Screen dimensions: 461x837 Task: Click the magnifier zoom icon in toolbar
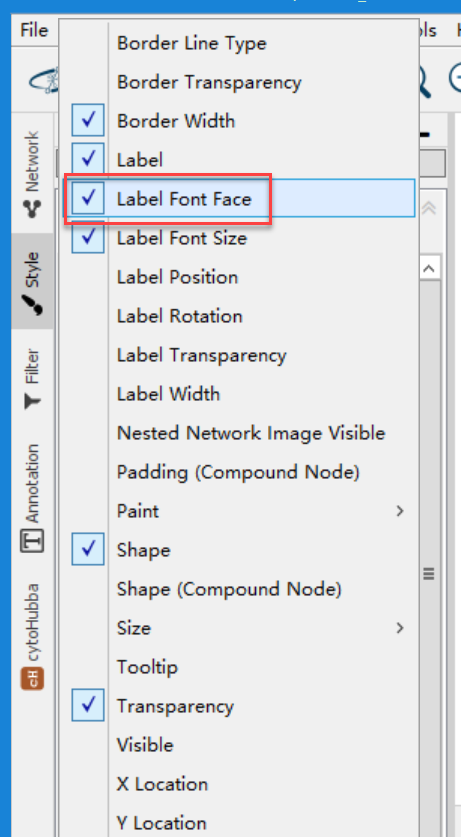pos(425,80)
